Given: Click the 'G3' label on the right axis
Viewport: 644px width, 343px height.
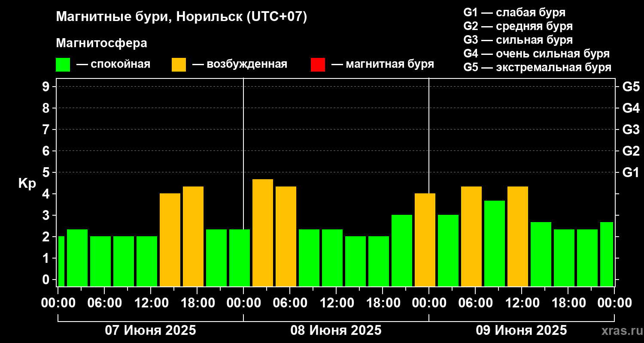Looking at the screenshot, I should coord(631,129).
